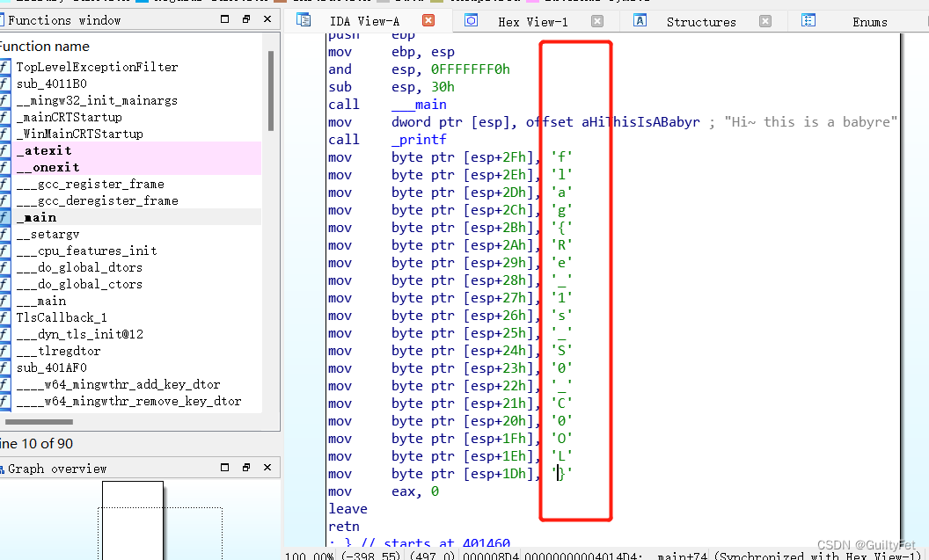Click function icon beside TopLevelExceptionFilter
This screenshot has width=929, height=560.
click(x=5, y=67)
